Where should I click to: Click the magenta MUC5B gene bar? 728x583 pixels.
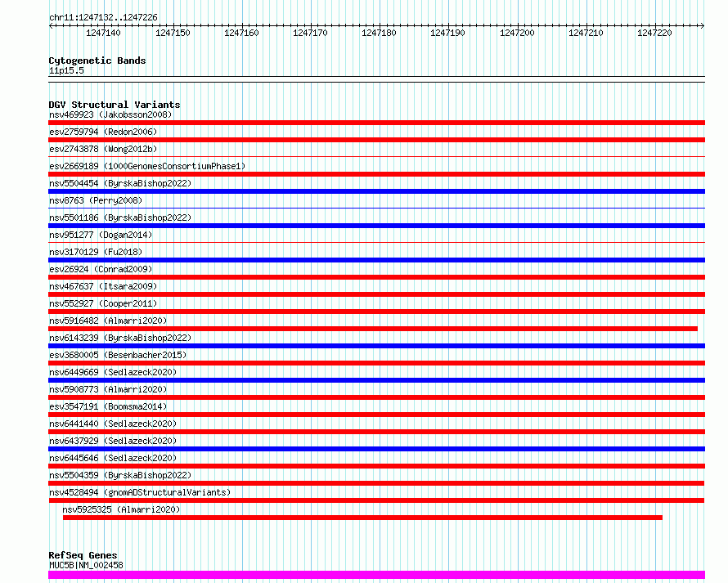pyautogui.click(x=376, y=575)
